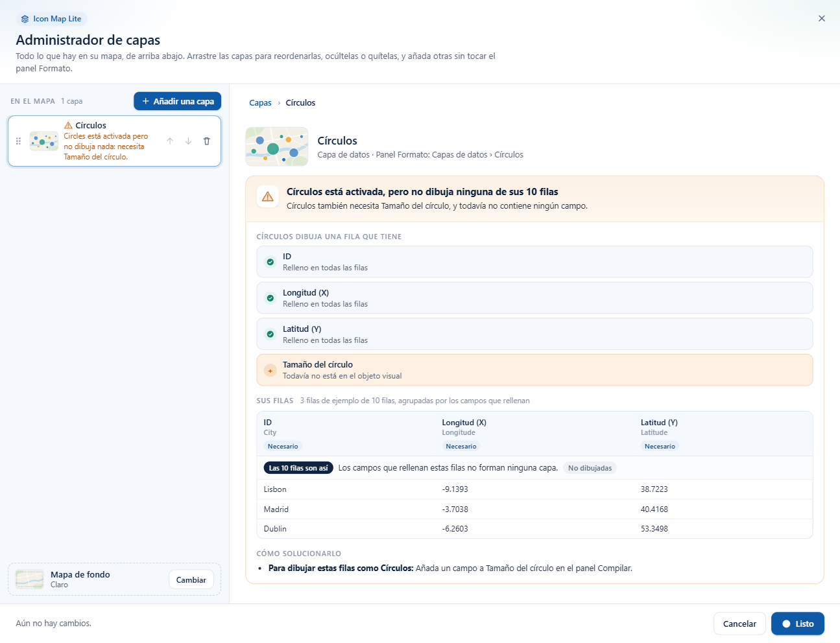
Task: Move the Círculos layer up with the arrow
Action: [x=170, y=141]
